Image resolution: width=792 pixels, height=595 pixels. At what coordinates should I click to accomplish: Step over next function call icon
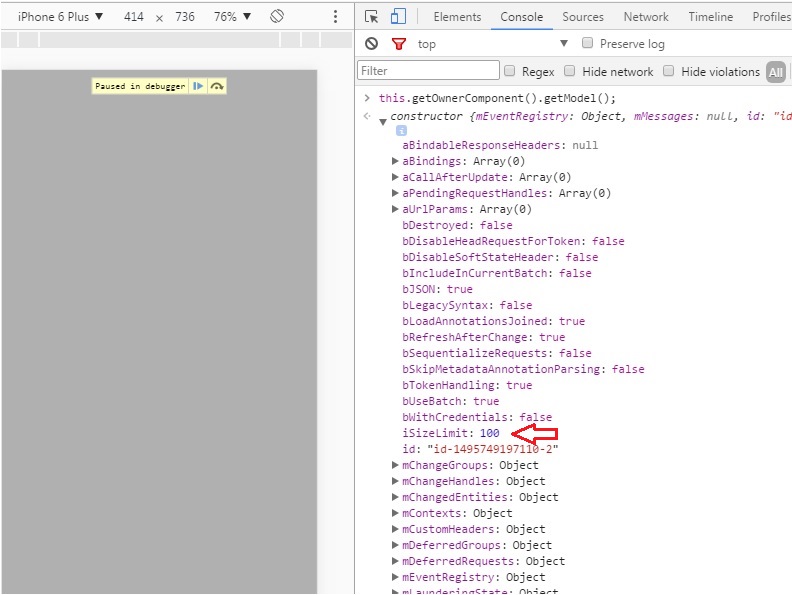click(217, 86)
